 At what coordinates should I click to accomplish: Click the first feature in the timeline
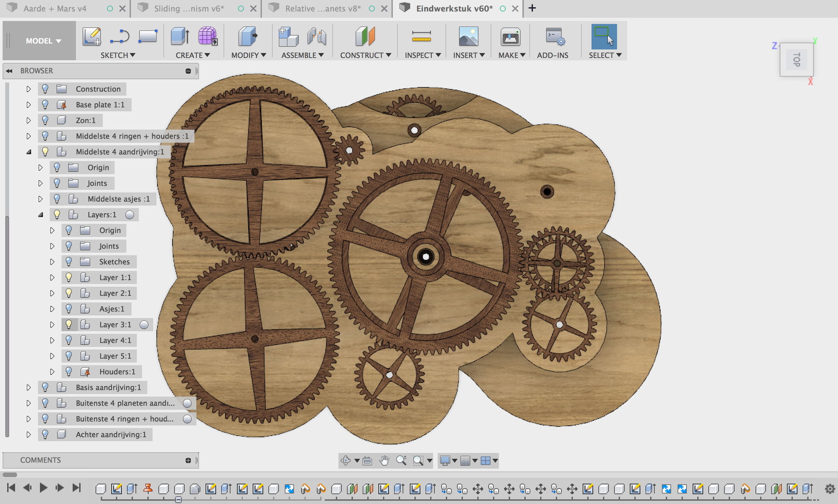click(x=101, y=489)
